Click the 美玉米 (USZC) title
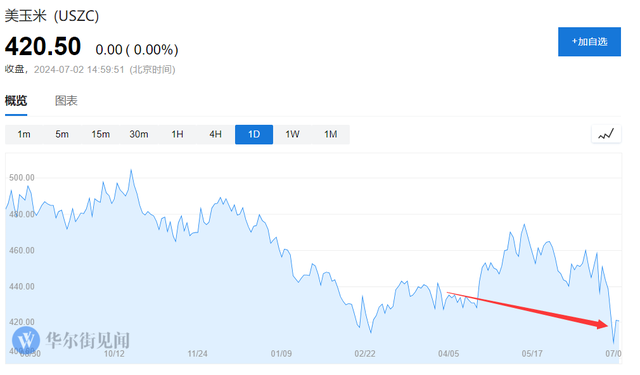 (52, 16)
